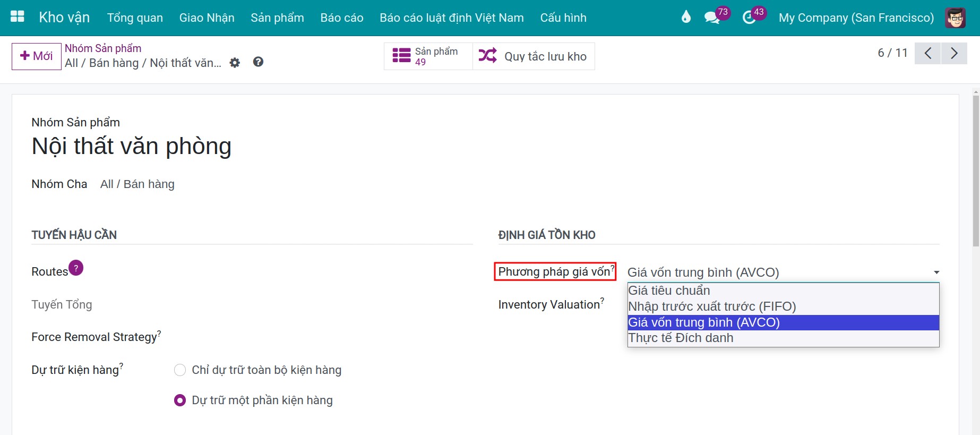Viewport: 980px width, 435px height.
Task: Select 'Chỉ dự trữ toàn bộ kiện hàng' radio
Action: tap(180, 370)
